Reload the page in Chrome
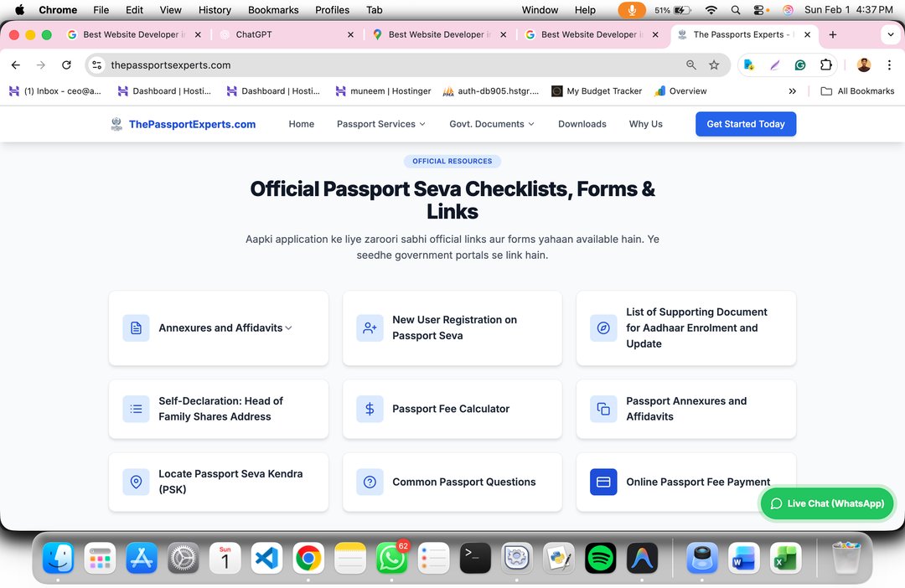Viewport: 905px width, 588px height. point(66,64)
